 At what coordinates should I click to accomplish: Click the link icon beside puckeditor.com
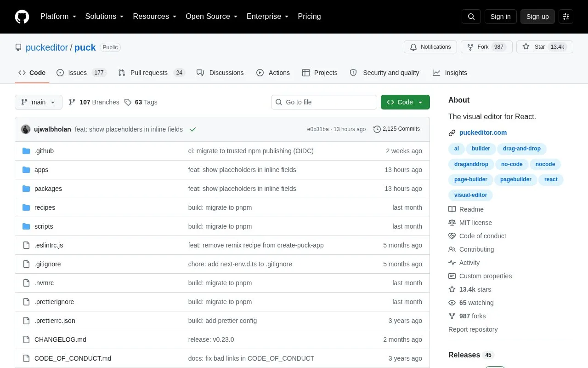point(452,133)
